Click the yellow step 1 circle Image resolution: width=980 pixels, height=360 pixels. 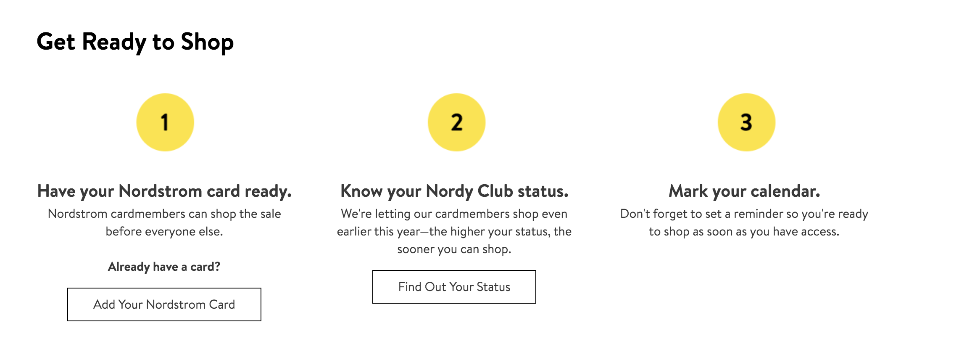(x=165, y=122)
